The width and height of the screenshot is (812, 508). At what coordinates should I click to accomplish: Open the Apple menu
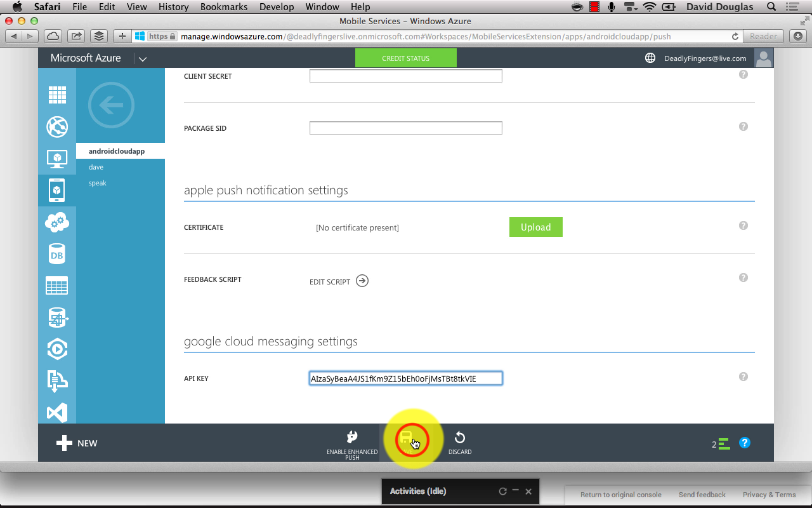click(x=17, y=7)
